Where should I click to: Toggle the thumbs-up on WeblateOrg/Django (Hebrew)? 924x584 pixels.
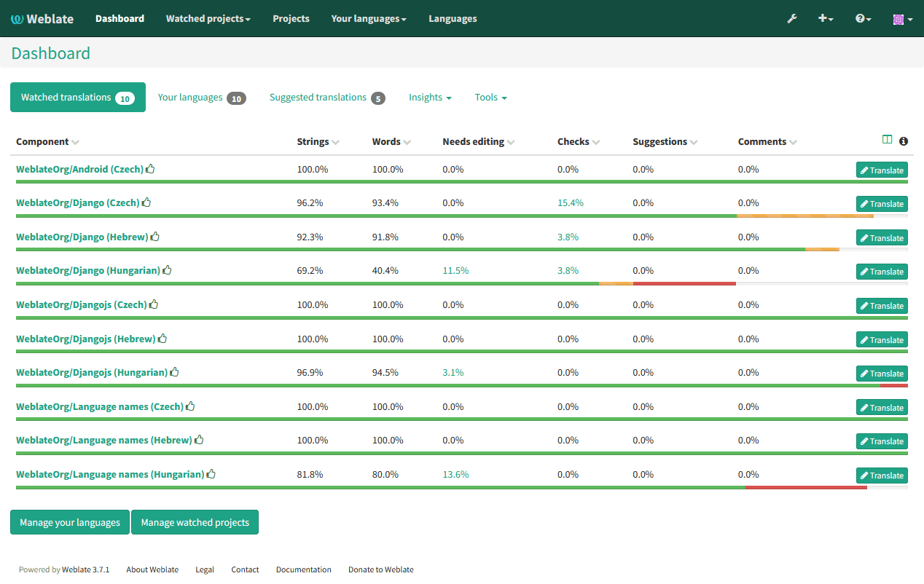155,236
